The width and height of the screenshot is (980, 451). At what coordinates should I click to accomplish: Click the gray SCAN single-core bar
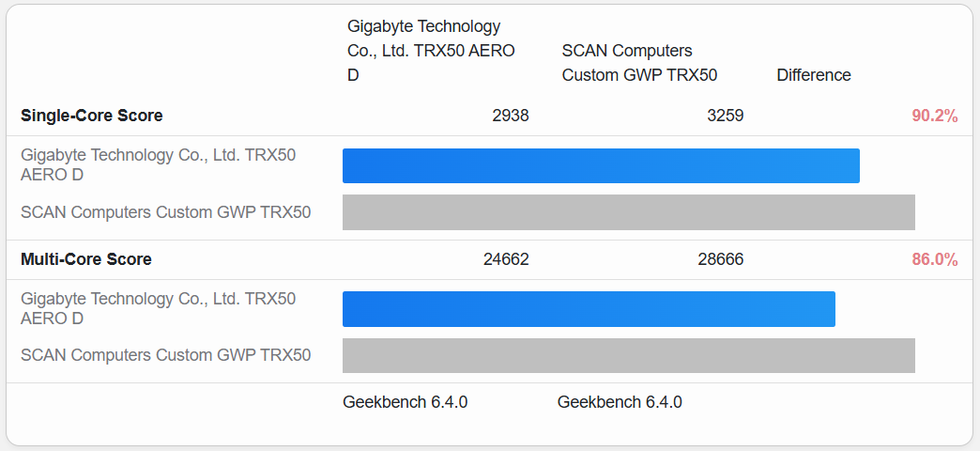[628, 212]
